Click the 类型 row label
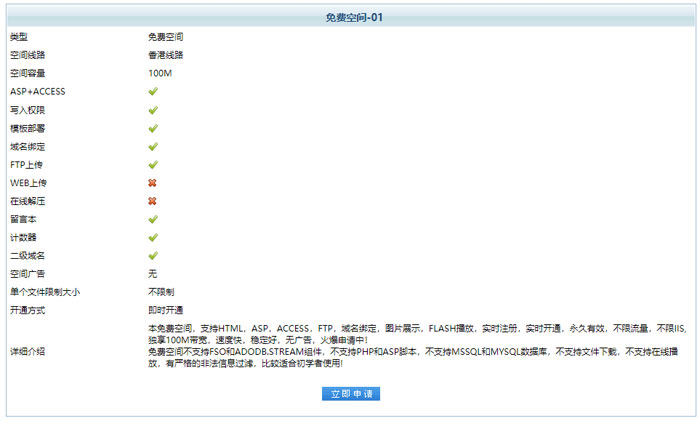700x421 pixels. 19,37
